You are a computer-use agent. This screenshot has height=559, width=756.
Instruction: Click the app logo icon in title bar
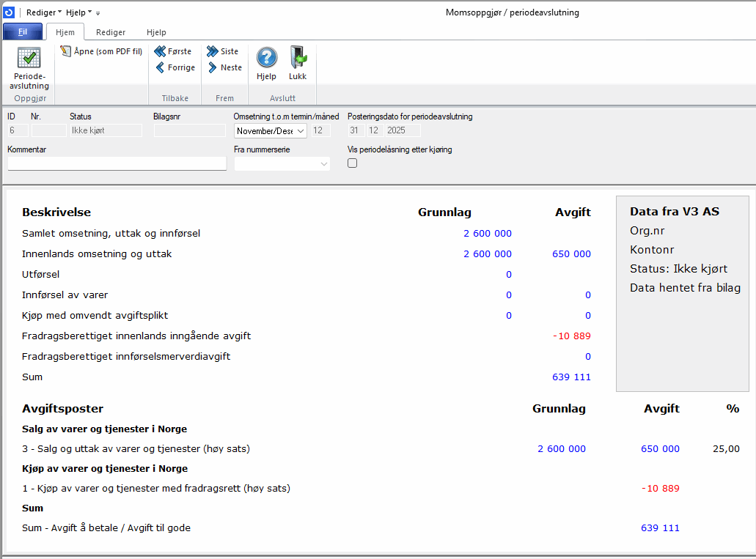10,12
